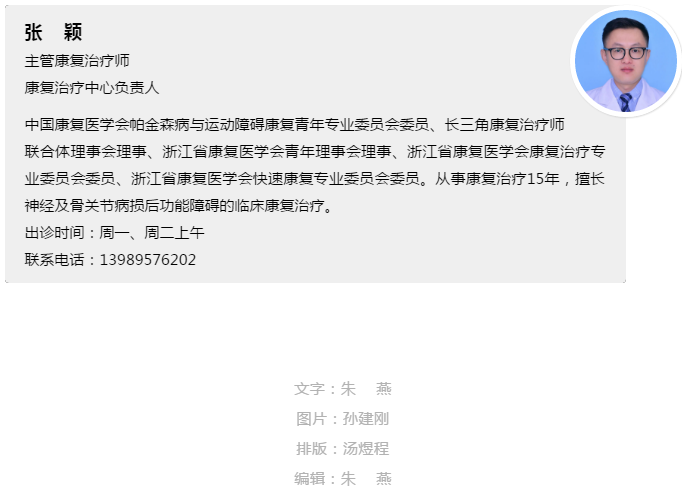
Task: Click the 联系电话 label
Action: pos(54,260)
